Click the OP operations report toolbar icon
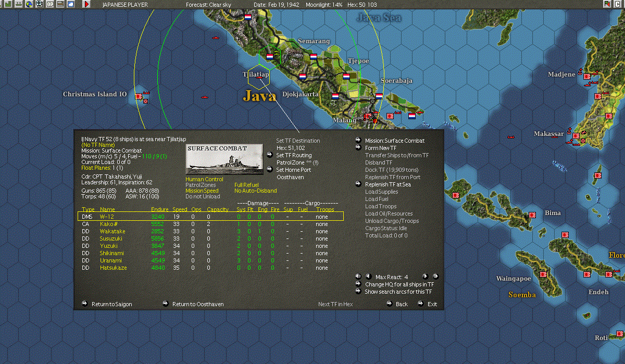 (50, 4)
